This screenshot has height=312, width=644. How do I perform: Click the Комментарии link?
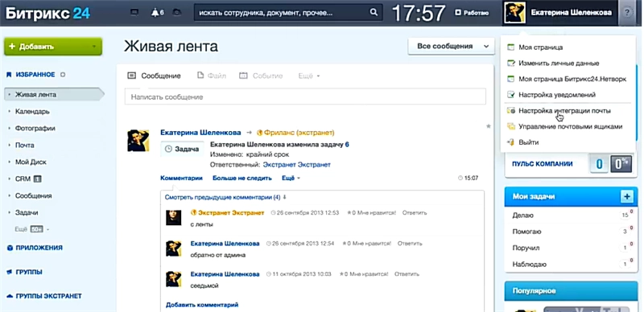pyautogui.click(x=182, y=179)
